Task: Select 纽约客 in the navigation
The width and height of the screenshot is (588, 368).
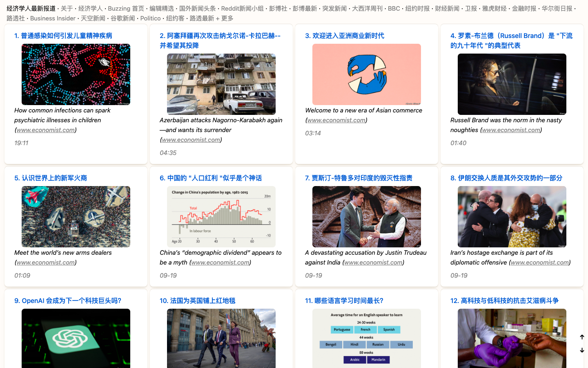Action: (175, 18)
